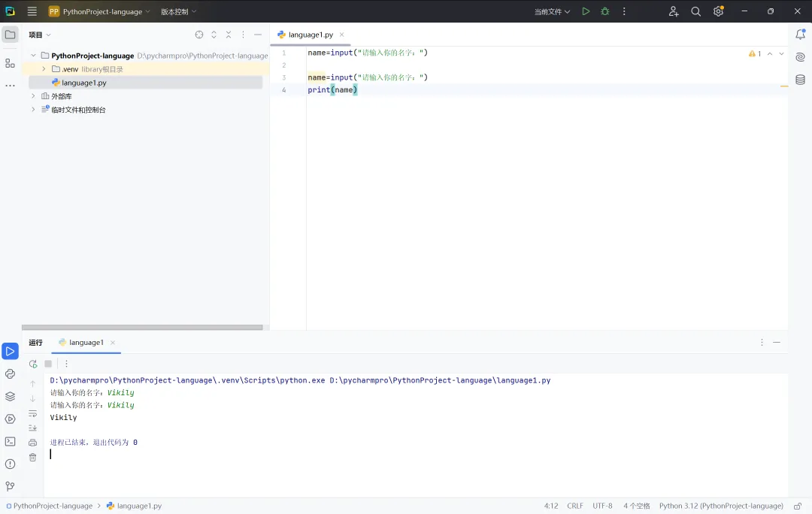Open IDE settings gear
This screenshot has width=812, height=514.
718,11
